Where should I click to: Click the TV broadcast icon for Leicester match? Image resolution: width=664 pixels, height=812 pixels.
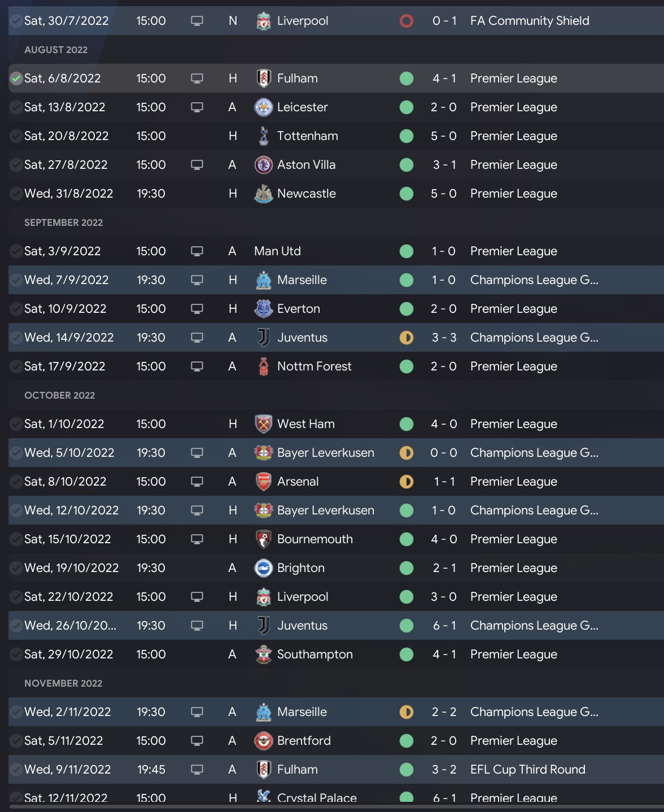click(197, 107)
